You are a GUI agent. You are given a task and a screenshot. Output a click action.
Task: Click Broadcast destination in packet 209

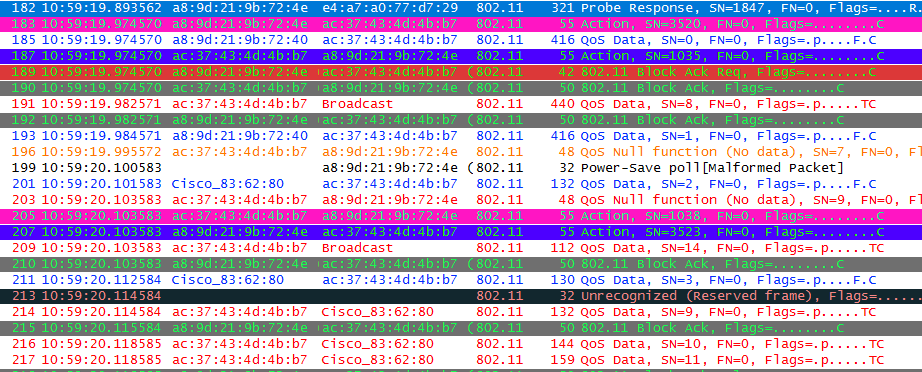[x=358, y=248]
